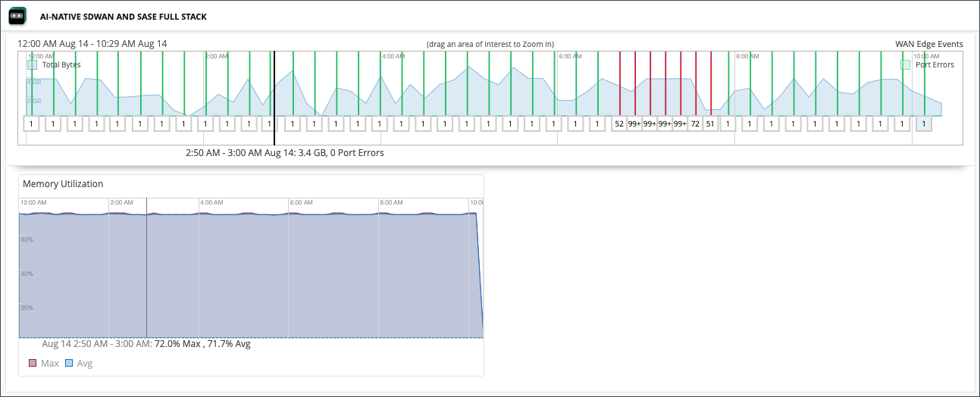The height and width of the screenshot is (397, 980).
Task: Click the 8:00 AM label in WAN Edge chart
Action: 748,56
